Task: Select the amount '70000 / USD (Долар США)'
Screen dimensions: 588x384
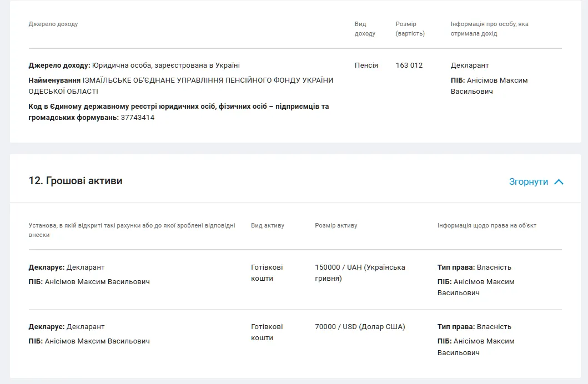Action: (360, 327)
